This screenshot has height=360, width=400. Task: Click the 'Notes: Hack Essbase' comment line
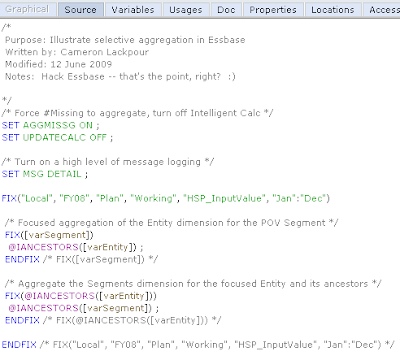120,77
